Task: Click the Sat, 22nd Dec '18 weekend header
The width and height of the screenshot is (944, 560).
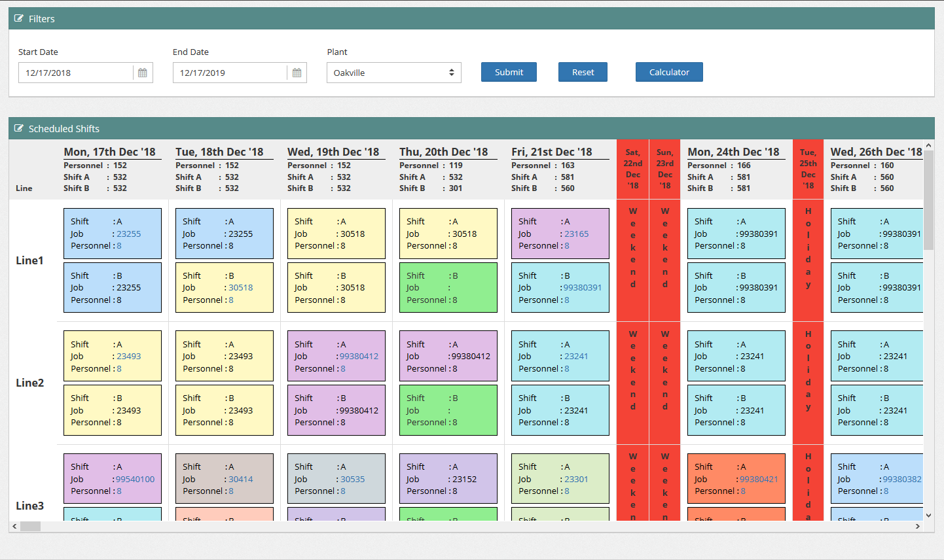Action: pyautogui.click(x=633, y=169)
